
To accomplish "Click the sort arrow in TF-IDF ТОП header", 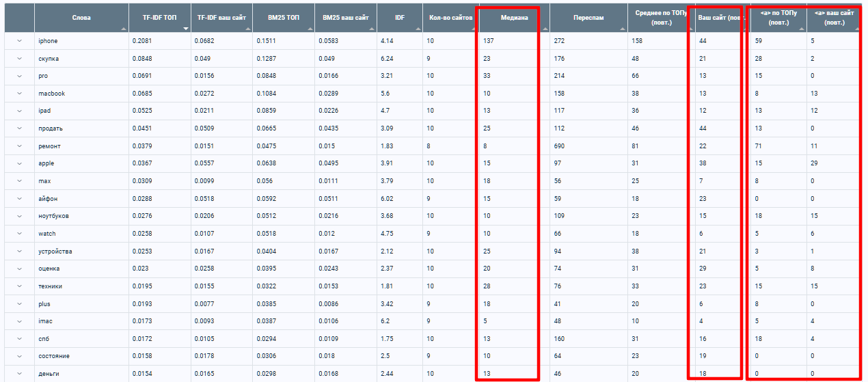I will (x=185, y=29).
